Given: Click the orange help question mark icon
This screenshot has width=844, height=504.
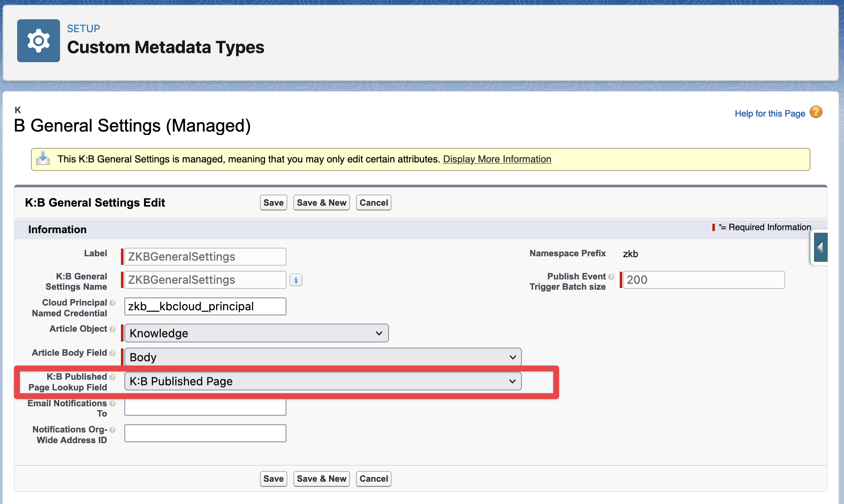Looking at the screenshot, I should [816, 112].
